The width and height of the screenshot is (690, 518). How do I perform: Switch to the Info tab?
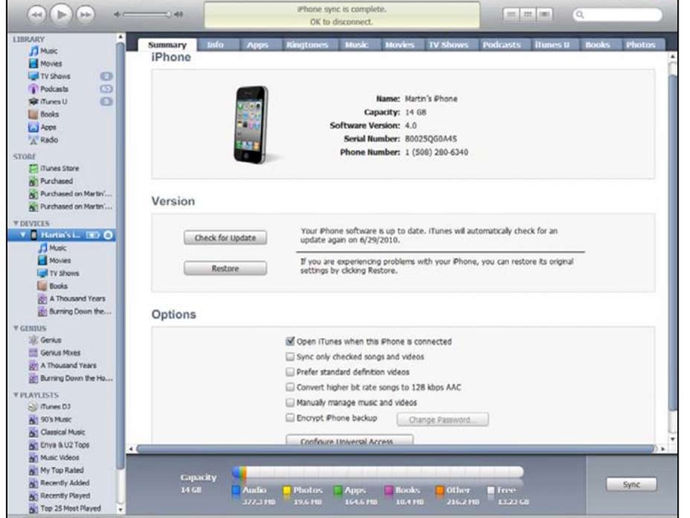point(216,45)
